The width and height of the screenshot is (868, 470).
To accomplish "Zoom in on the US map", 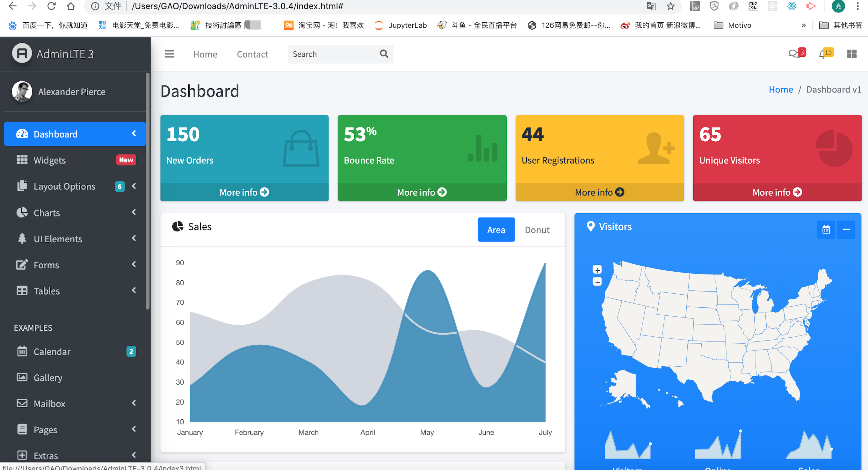I will [x=597, y=270].
